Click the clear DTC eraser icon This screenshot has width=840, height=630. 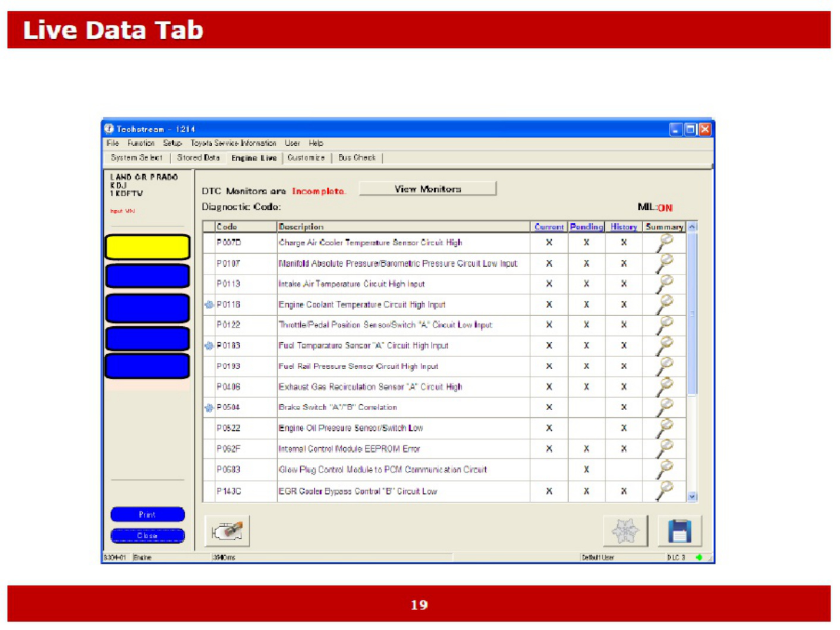pos(227,531)
